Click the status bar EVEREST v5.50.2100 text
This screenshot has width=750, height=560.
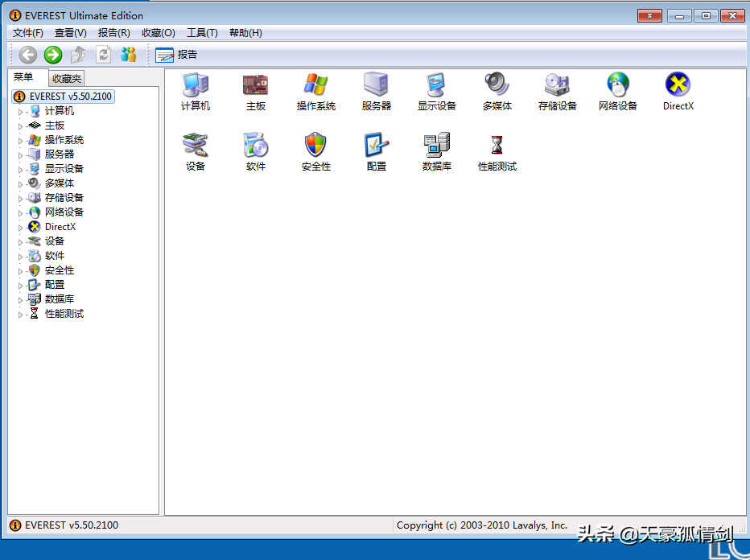tap(72, 525)
